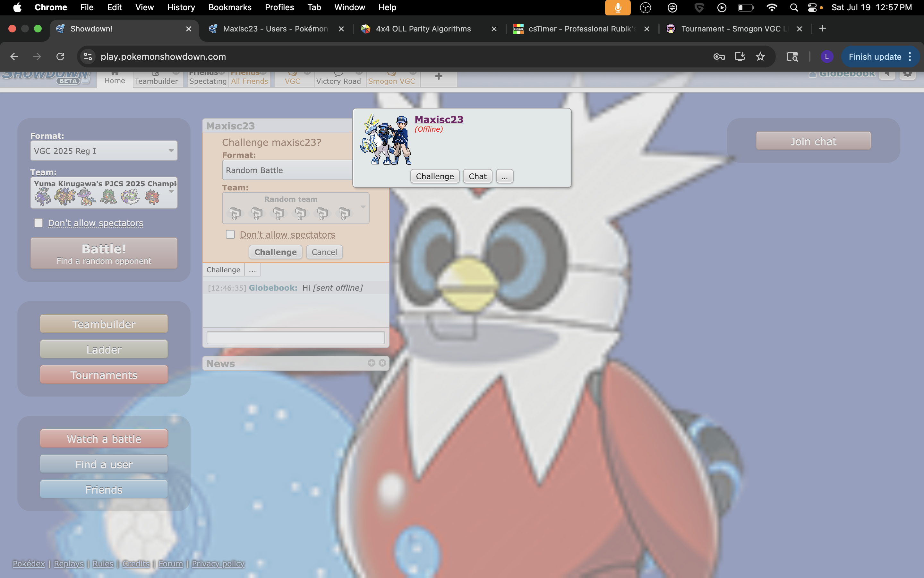924x578 pixels.
Task: Open the Wi-Fi menu bar icon
Action: coord(772,8)
